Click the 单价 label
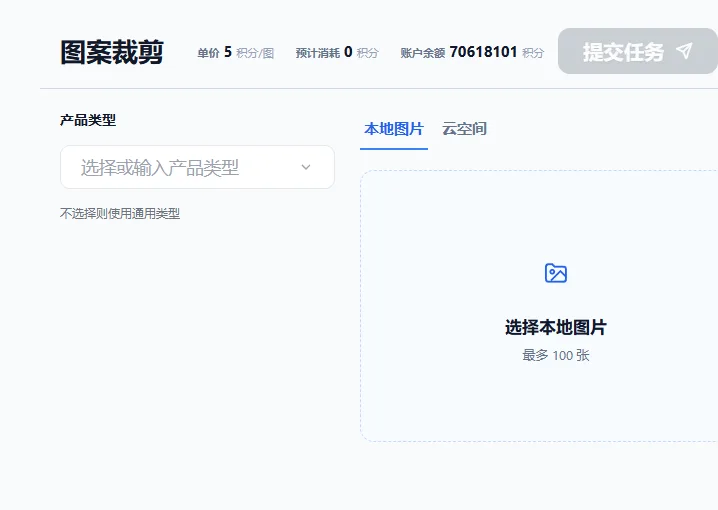The height and width of the screenshot is (510, 718). coord(208,53)
